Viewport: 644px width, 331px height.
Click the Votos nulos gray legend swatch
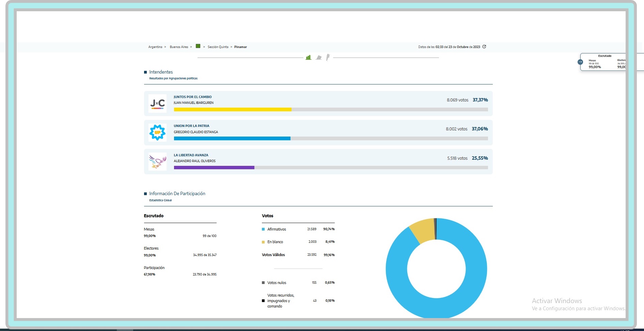pos(263,283)
